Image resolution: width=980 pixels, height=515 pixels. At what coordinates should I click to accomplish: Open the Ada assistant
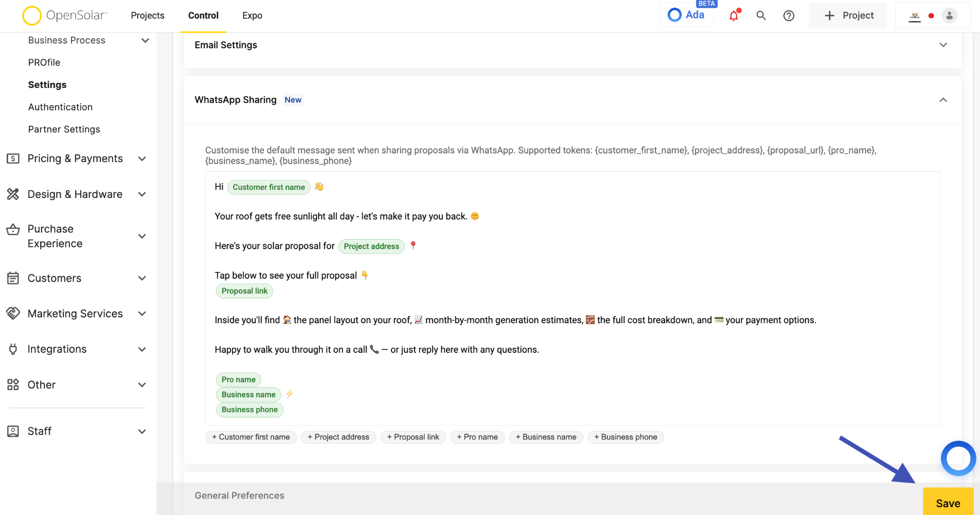coord(687,15)
